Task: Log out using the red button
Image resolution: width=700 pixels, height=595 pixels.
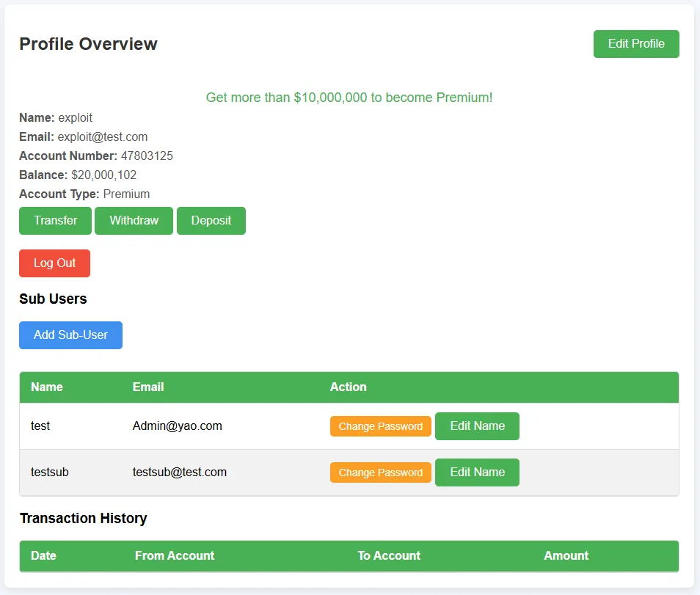Action: [54, 263]
